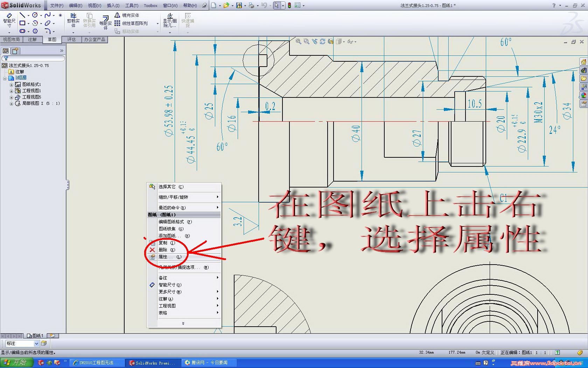Click the Print icon

[x=251, y=5]
